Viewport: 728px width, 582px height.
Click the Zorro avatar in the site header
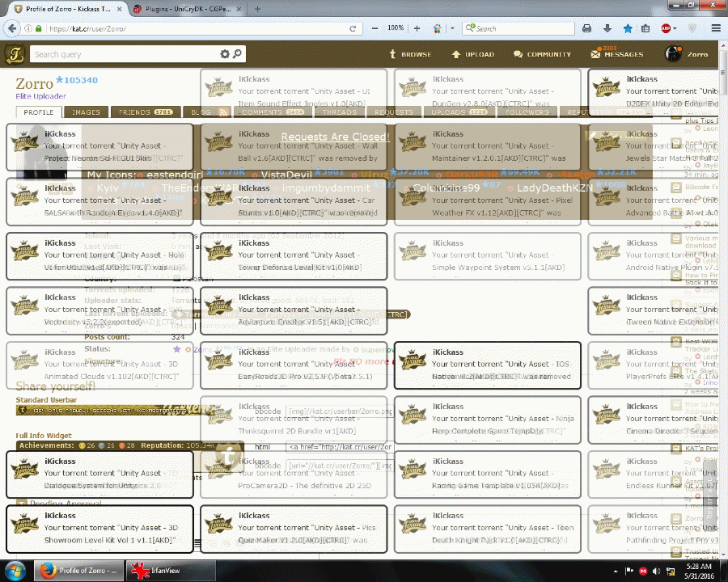coord(672,54)
